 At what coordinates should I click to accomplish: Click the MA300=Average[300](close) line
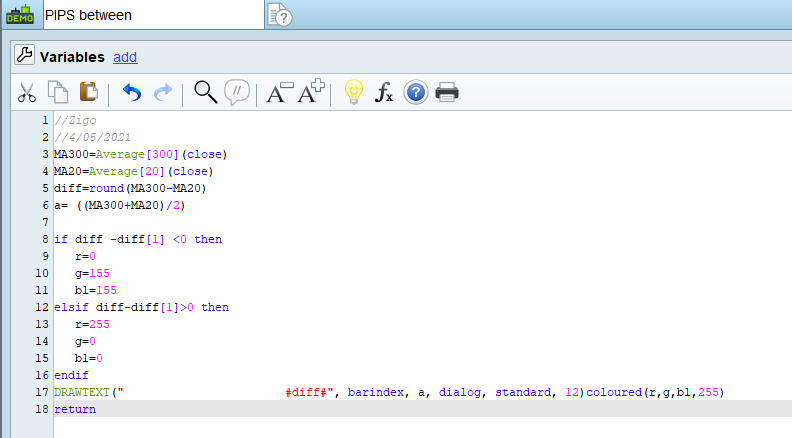(x=140, y=154)
